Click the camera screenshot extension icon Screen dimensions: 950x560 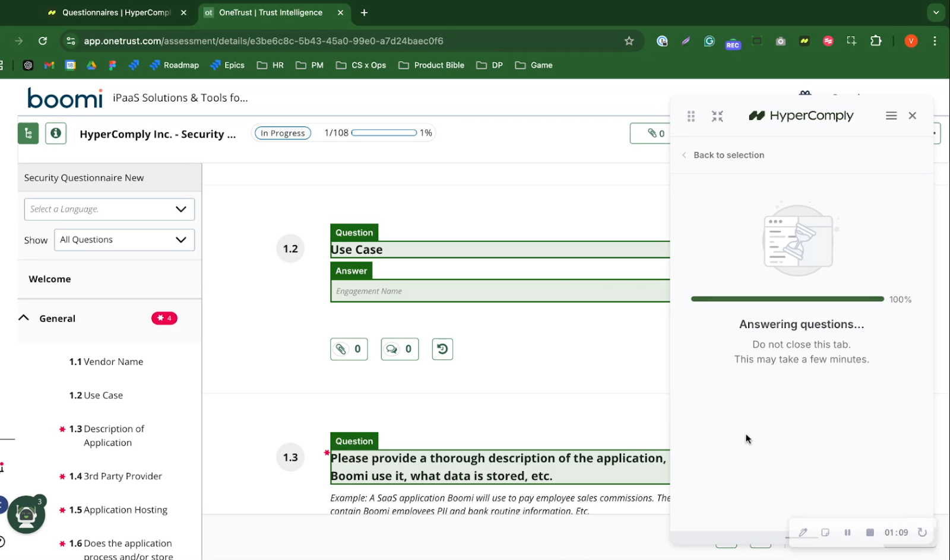[x=781, y=41]
